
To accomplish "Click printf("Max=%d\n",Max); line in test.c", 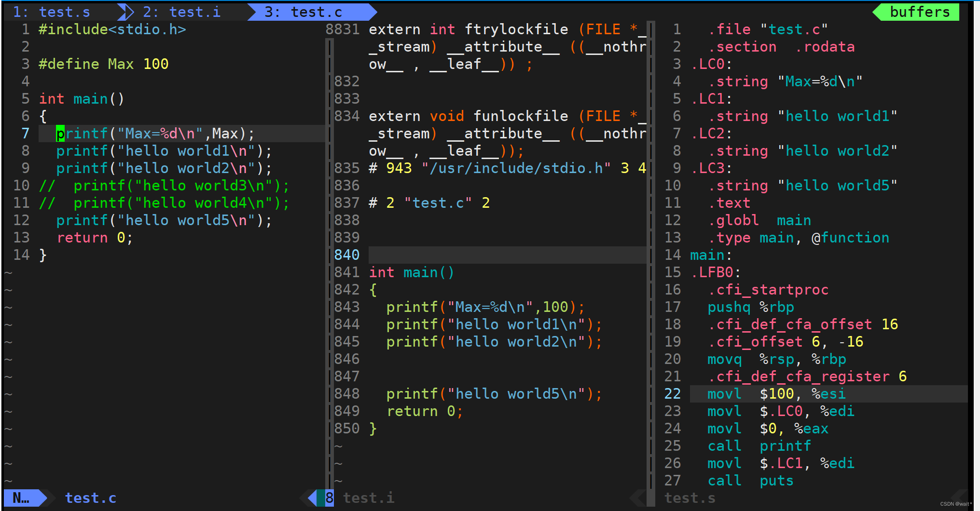I will (x=155, y=134).
